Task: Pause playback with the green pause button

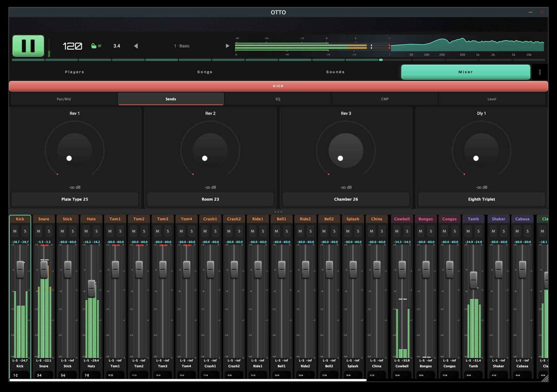Action: click(28, 46)
